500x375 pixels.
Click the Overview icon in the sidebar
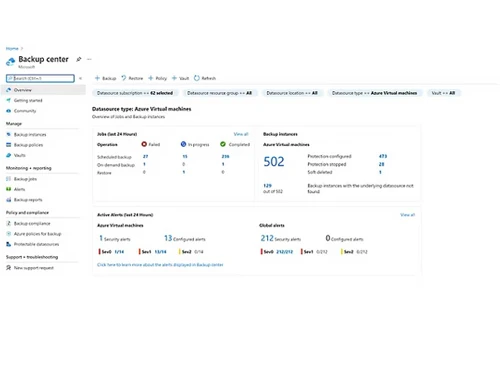point(9,90)
